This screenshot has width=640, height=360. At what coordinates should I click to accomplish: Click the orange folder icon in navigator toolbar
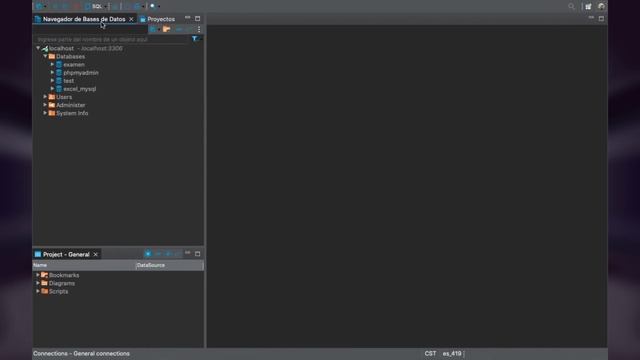[167, 29]
